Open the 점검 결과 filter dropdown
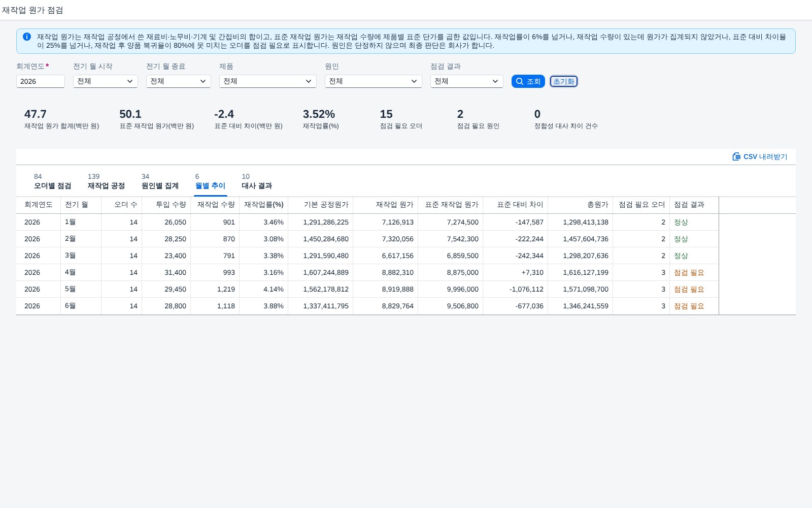Screen dimensions: 812x508 click(x=467, y=81)
